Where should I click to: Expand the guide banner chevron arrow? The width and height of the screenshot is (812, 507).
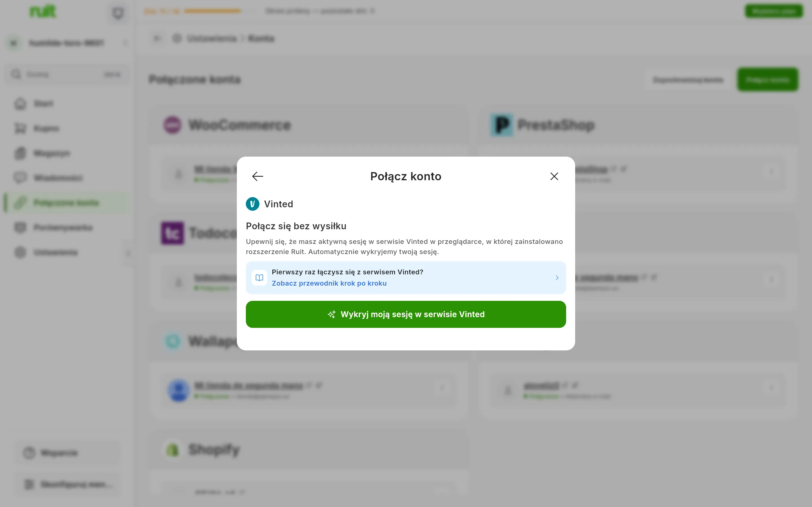pos(557,278)
